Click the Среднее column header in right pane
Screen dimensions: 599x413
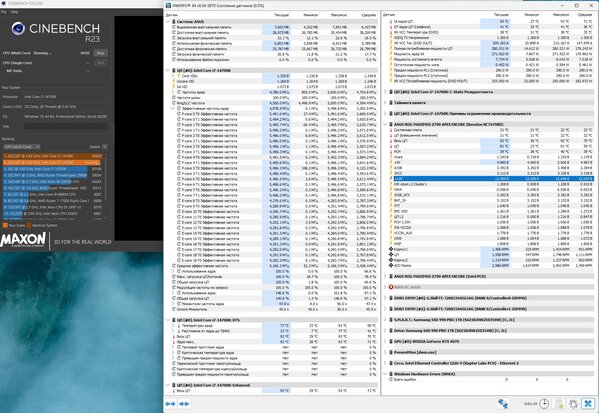click(x=585, y=15)
